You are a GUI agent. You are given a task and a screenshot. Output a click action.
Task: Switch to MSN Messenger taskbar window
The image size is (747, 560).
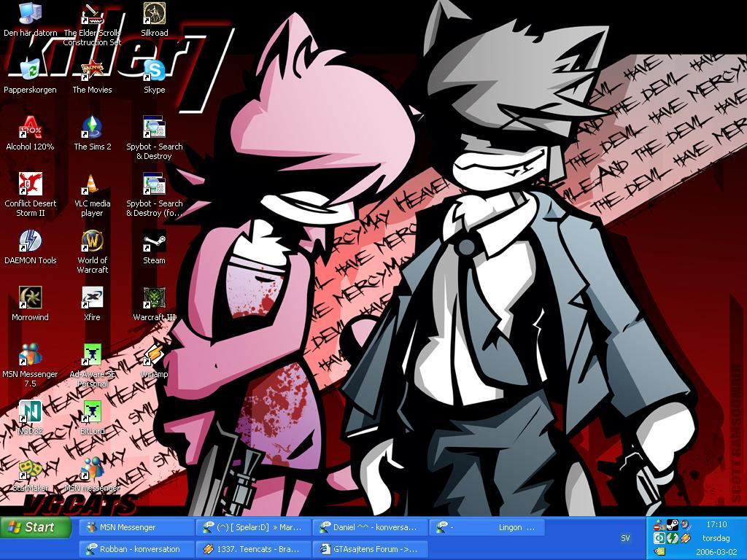point(136,527)
